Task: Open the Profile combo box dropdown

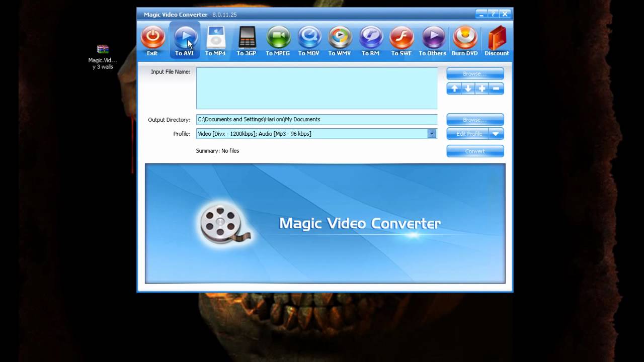Action: 431,134
